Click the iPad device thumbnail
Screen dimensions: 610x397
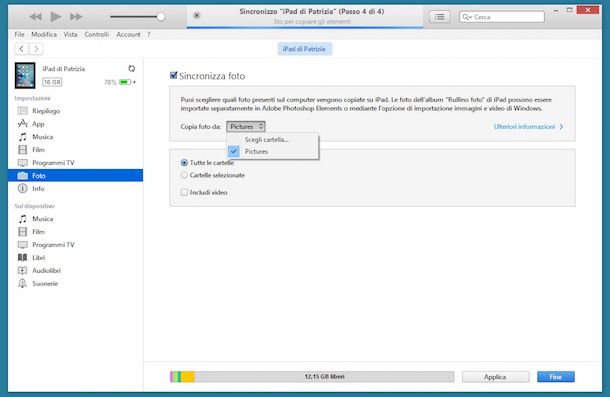tap(25, 75)
